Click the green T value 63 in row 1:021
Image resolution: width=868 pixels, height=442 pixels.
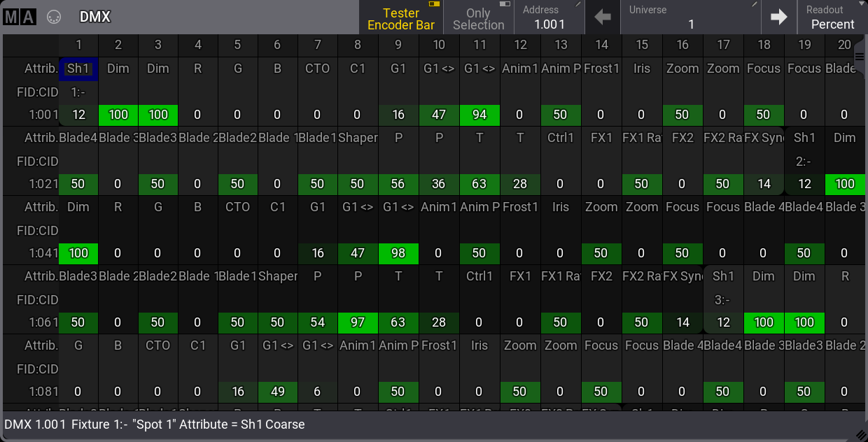(x=479, y=184)
